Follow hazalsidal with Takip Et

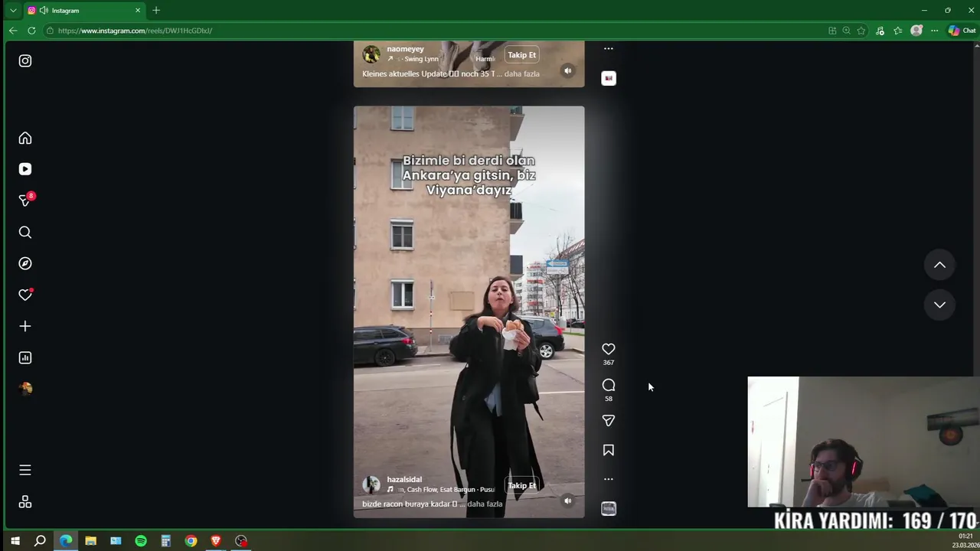coord(522,485)
